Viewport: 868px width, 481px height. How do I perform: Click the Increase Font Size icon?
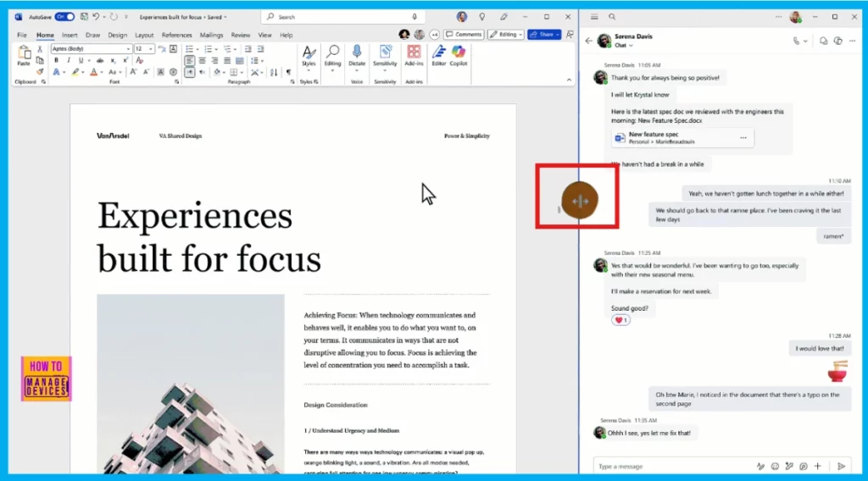coord(133,72)
